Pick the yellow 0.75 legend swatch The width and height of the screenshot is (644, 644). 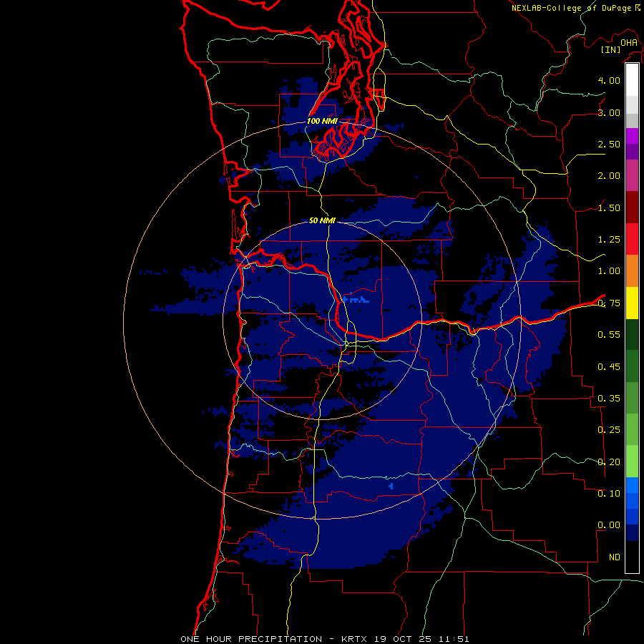point(632,303)
